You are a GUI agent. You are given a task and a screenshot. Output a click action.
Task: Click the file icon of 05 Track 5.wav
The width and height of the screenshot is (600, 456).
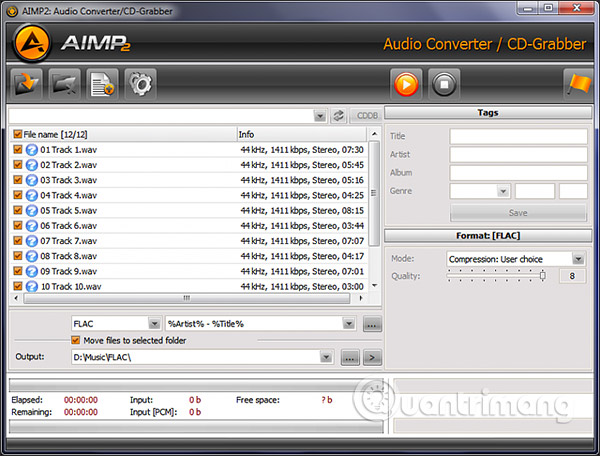click(32, 210)
